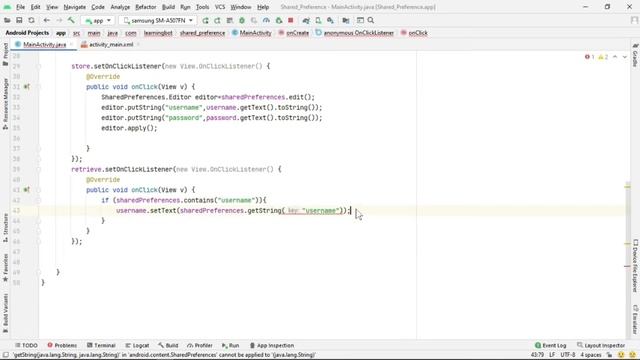Click the 4 spaces indent setting
This screenshot has height=360, width=640.
[x=591, y=355]
